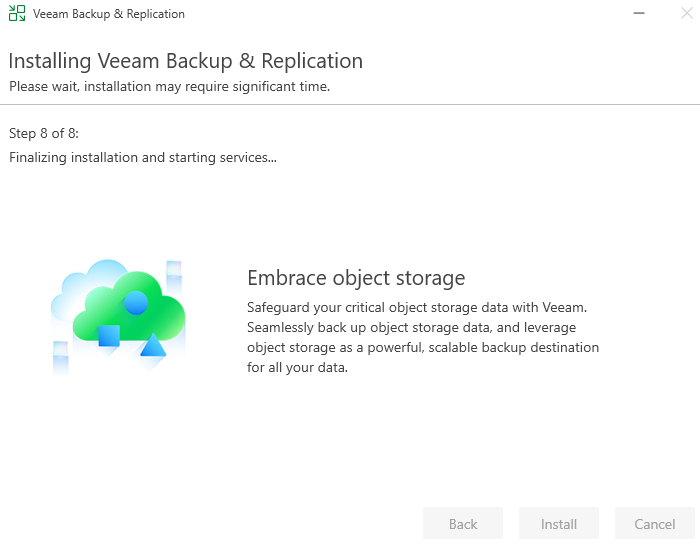Click the Veeam logo in the title bar
This screenshot has height=548, width=700.
pos(17,15)
